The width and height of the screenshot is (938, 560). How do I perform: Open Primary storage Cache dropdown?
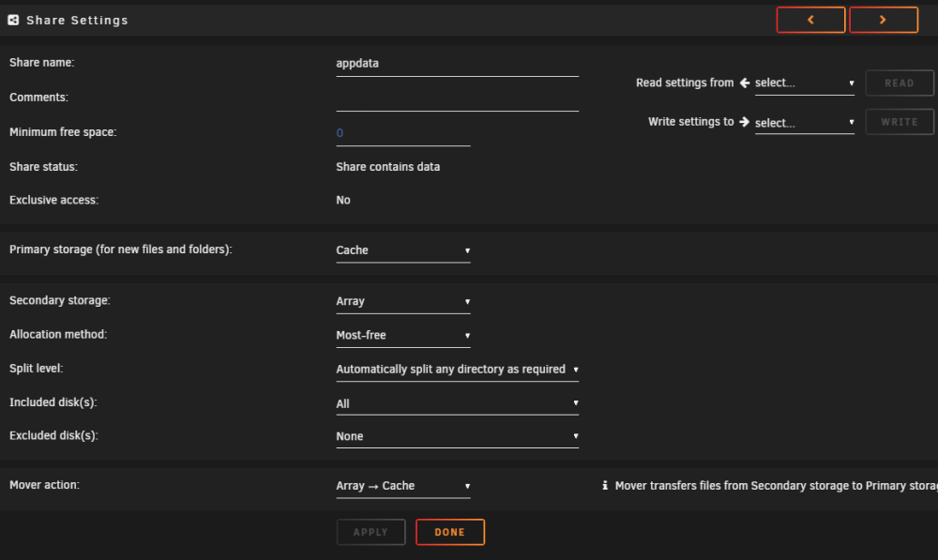[403, 250]
